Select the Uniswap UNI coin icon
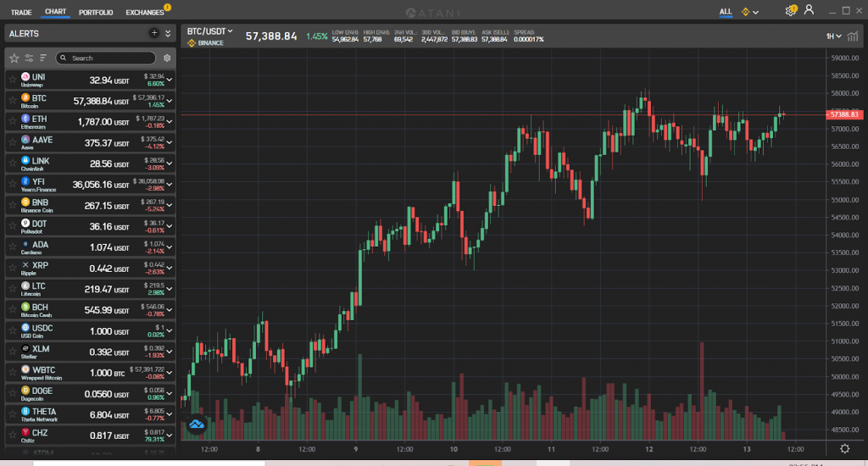This screenshot has height=466, width=868. tap(25, 76)
